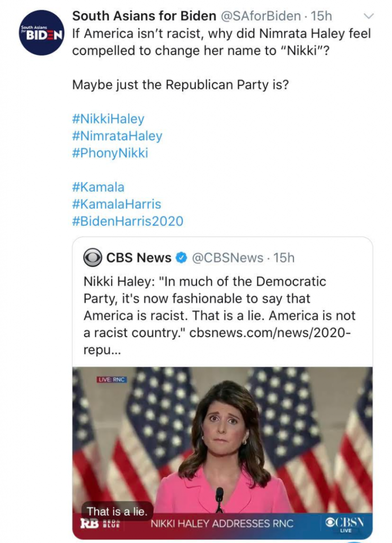Follow the #PhonyNikki hashtag link
The height and width of the screenshot is (543, 392).
tap(110, 153)
